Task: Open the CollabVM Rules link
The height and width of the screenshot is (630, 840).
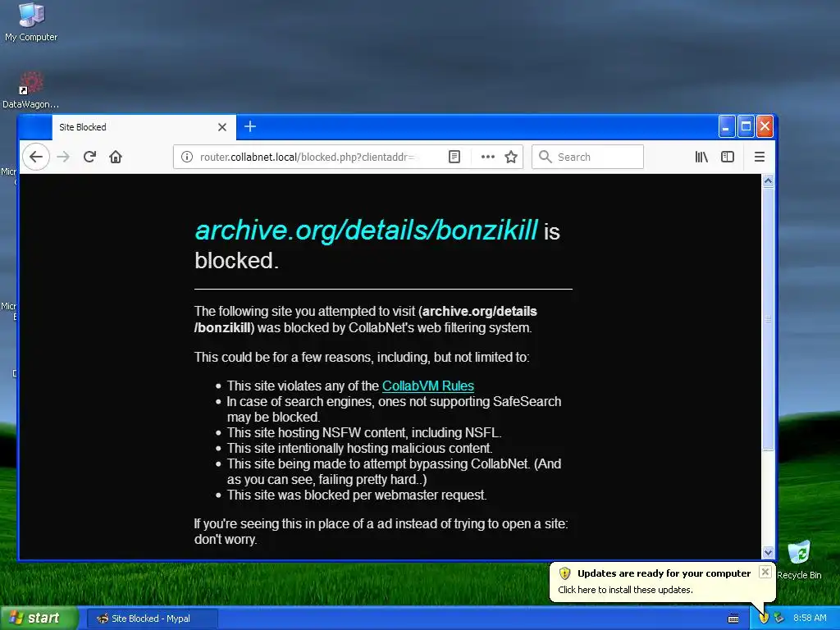Action: pyautogui.click(x=428, y=386)
